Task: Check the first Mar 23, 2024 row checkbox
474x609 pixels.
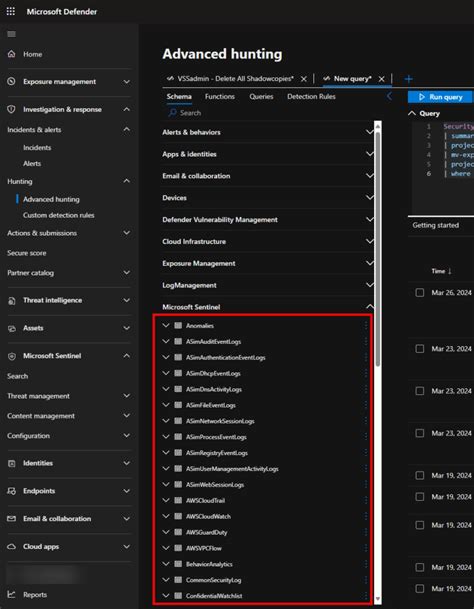Action: click(420, 349)
